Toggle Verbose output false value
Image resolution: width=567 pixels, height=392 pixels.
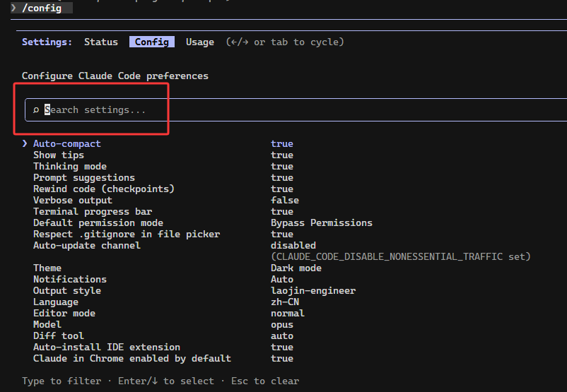pyautogui.click(x=285, y=200)
